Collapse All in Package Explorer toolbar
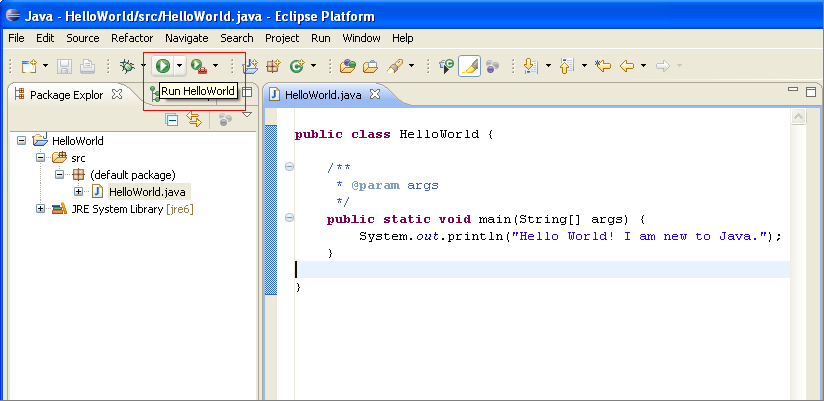The width and height of the screenshot is (824, 401). pyautogui.click(x=171, y=120)
